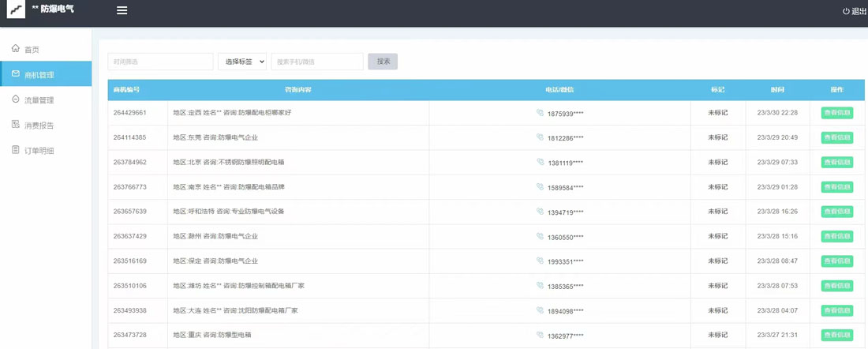The height and width of the screenshot is (349, 868).
Task: Click the envelope icon for 商机管理
Action: pos(16,73)
